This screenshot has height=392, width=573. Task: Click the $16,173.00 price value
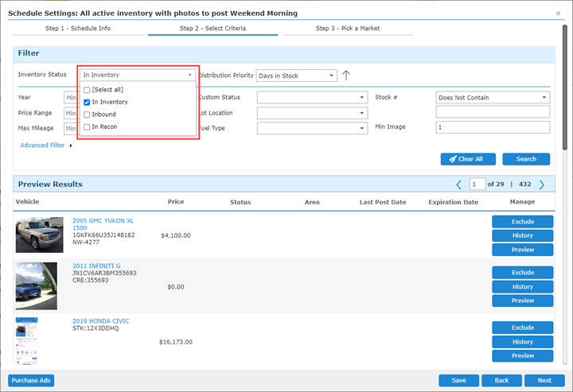[176, 342]
